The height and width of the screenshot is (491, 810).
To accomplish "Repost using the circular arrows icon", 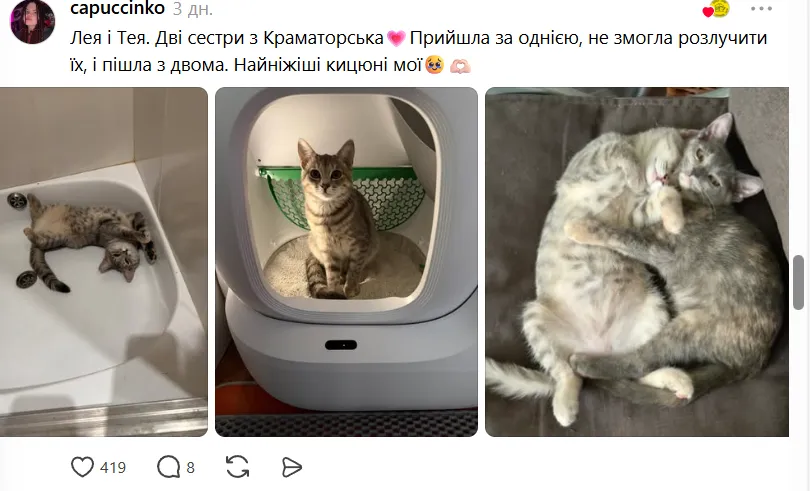I will point(238,467).
